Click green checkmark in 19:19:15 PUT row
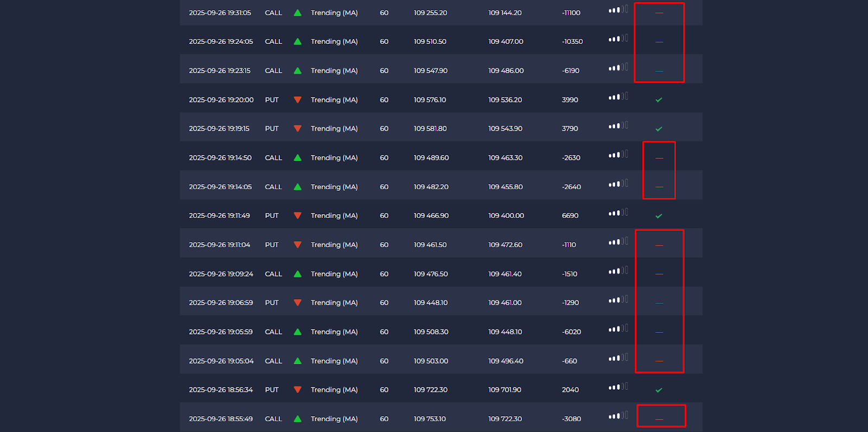 pos(659,129)
